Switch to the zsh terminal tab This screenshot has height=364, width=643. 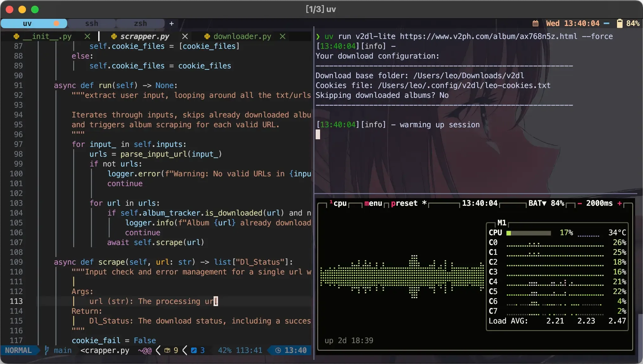coord(140,23)
